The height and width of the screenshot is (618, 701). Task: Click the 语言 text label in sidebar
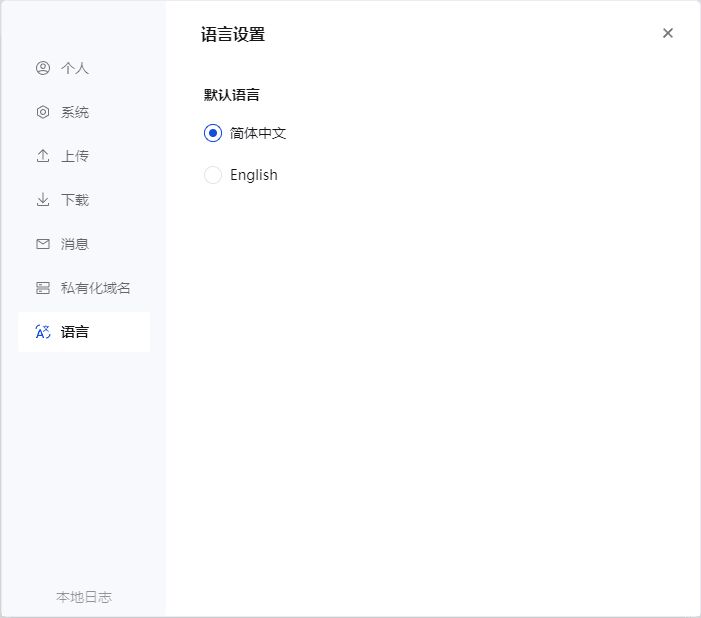(x=75, y=332)
